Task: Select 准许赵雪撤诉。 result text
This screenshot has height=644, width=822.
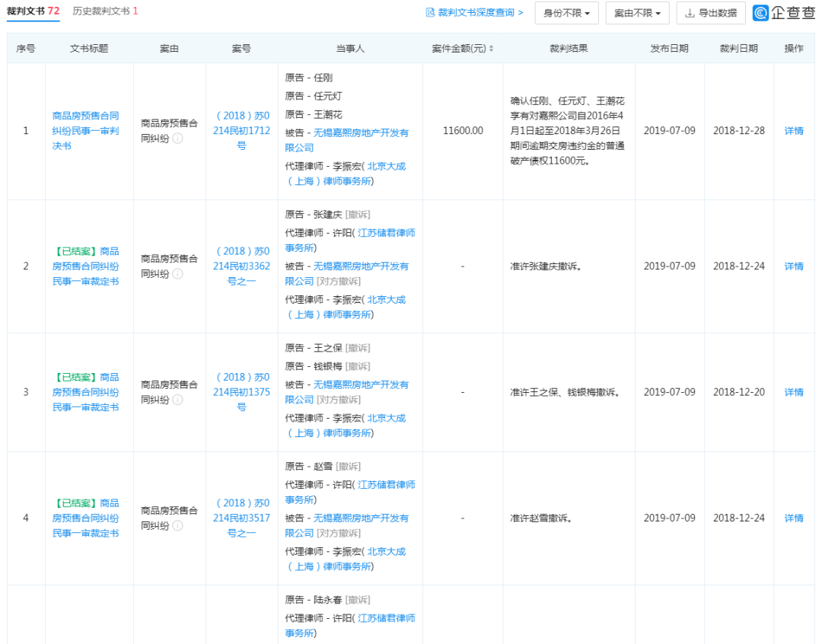Action: 541,518
